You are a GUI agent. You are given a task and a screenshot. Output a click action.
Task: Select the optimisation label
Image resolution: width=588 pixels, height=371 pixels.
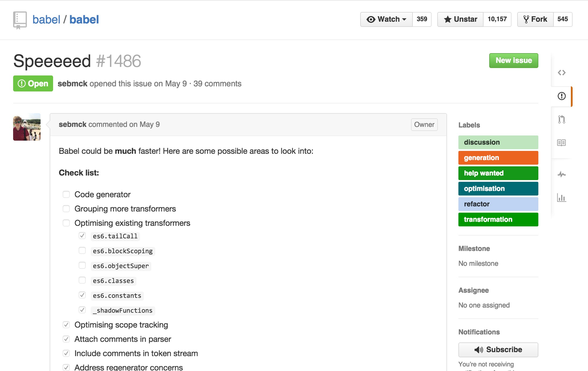pos(498,189)
